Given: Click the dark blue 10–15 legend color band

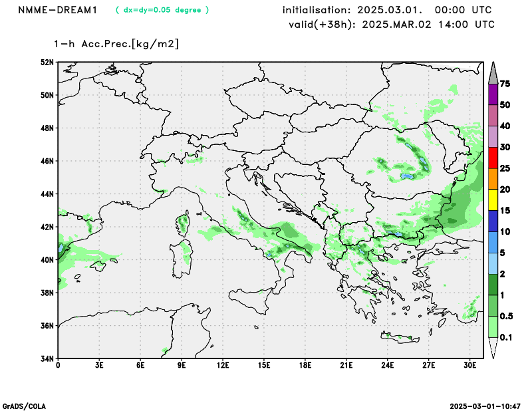Looking at the screenshot, I should click(x=493, y=221).
